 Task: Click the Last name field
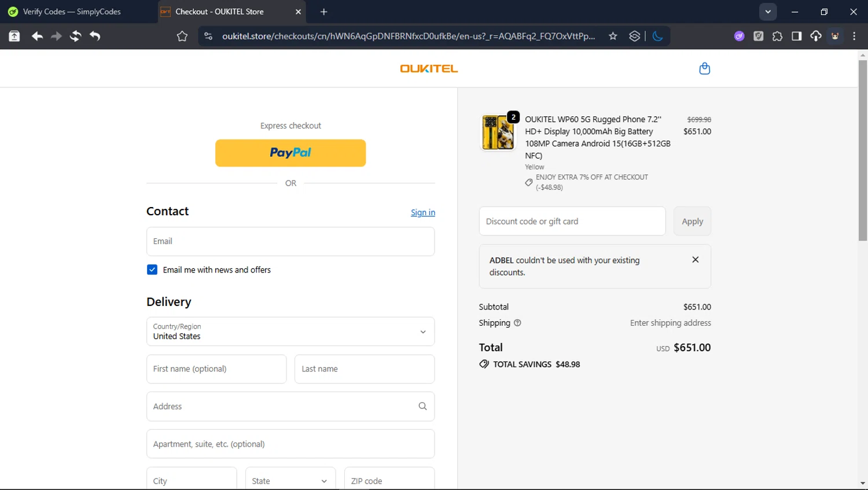tap(365, 369)
